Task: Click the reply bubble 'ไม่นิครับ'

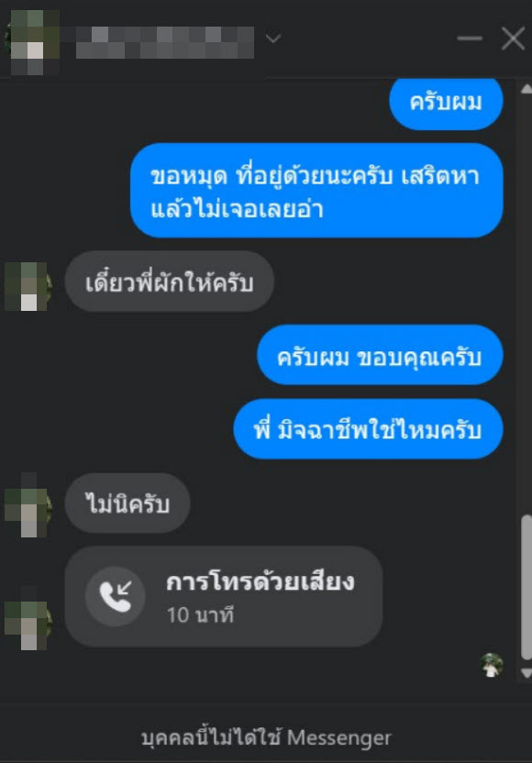Action: pyautogui.click(x=127, y=503)
